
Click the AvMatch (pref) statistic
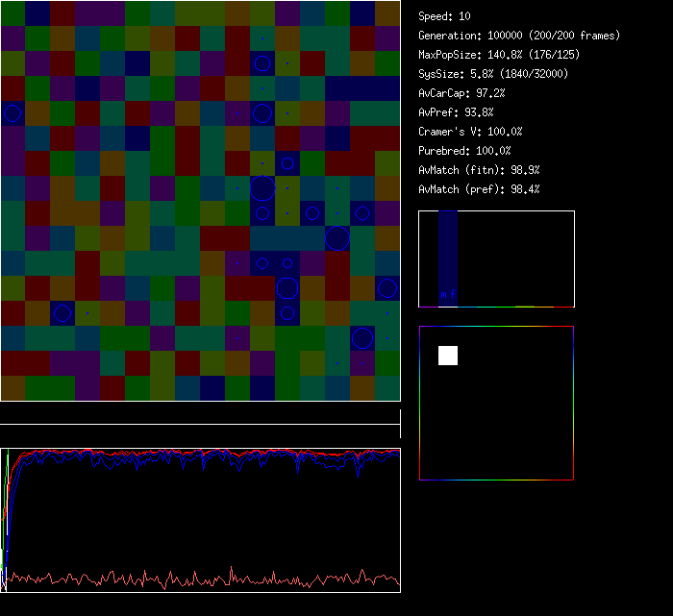click(479, 189)
